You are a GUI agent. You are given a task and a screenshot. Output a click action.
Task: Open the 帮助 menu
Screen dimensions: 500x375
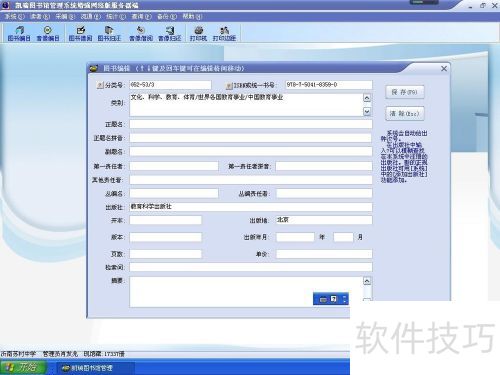[x=192, y=16]
